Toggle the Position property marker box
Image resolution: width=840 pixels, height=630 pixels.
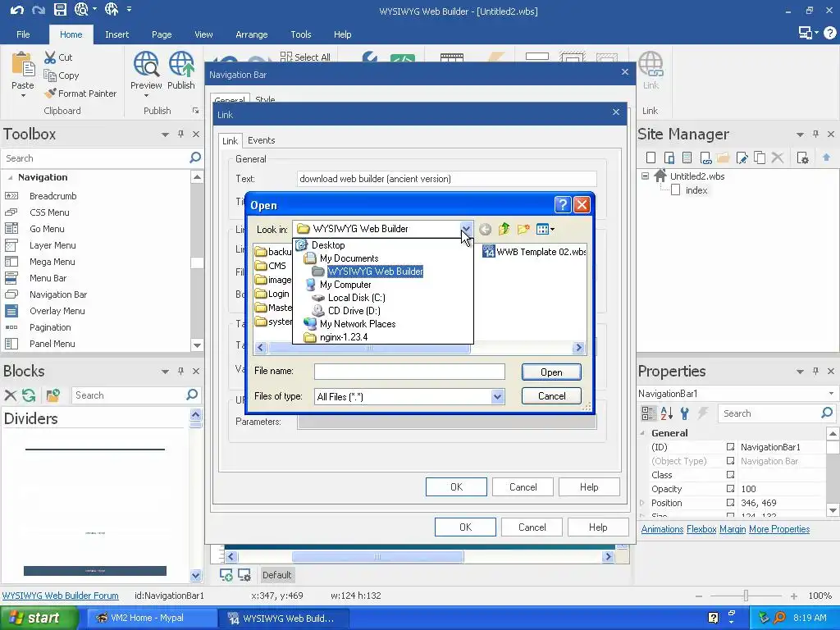tap(730, 503)
